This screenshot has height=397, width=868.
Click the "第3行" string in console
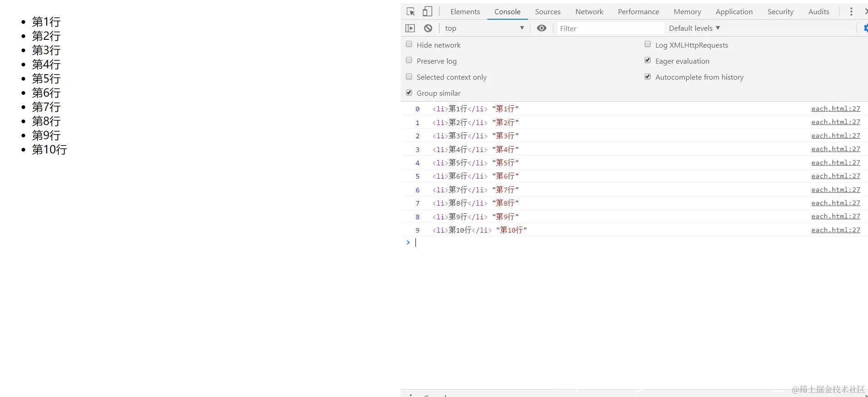(505, 136)
